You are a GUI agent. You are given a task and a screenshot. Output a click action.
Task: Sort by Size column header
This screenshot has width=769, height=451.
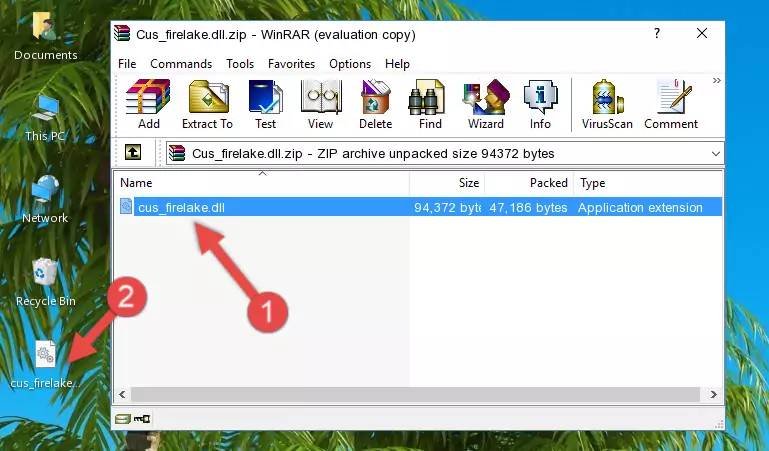tap(447, 183)
